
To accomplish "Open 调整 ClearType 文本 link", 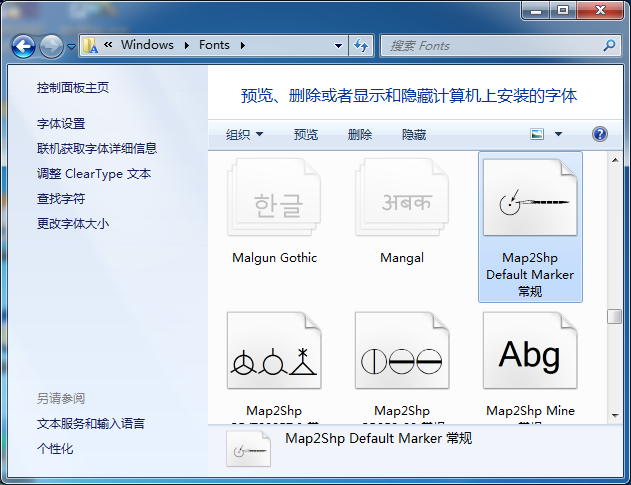I will click(x=94, y=174).
